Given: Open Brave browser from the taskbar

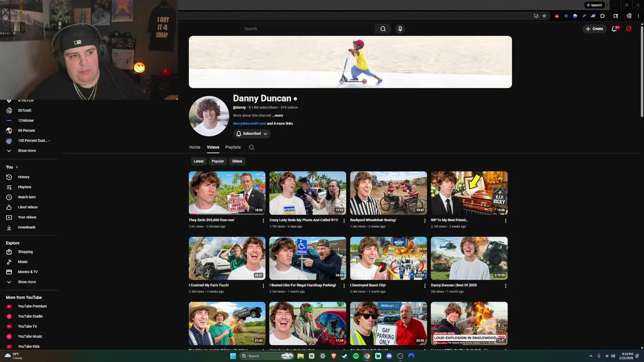Looking at the screenshot, I should [334, 356].
